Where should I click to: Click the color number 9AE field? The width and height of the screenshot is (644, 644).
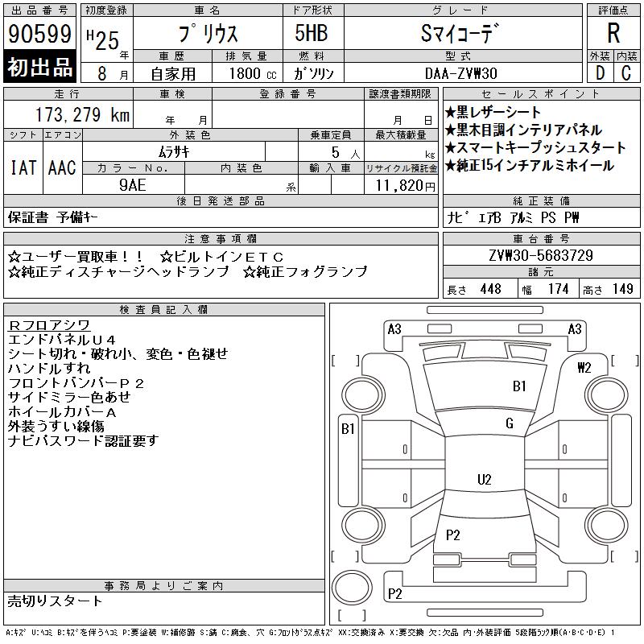tap(133, 184)
